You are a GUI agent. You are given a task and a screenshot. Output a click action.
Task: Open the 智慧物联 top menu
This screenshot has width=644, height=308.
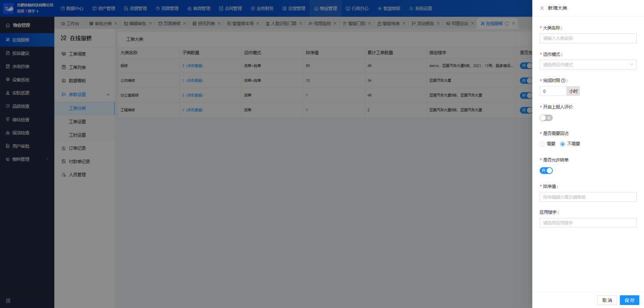pos(389,8)
